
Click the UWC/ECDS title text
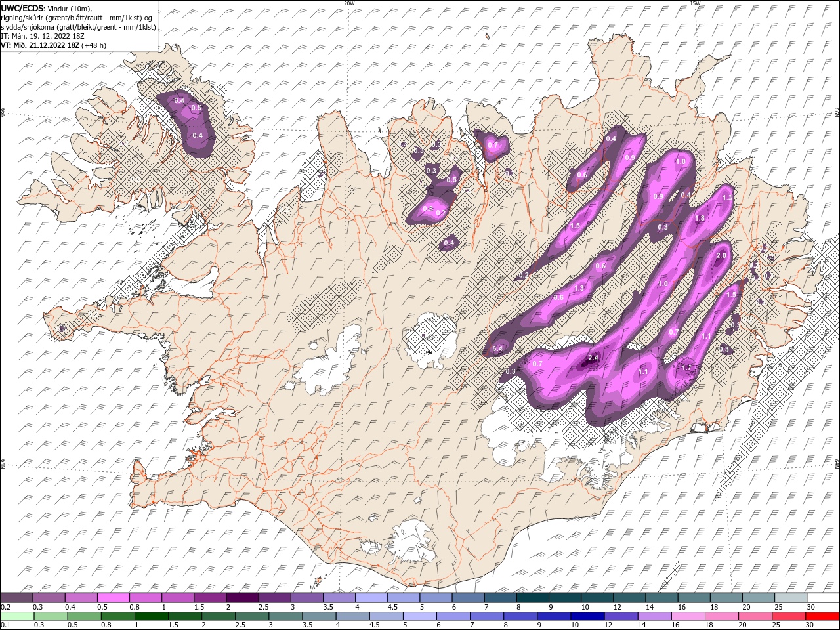click(22, 8)
